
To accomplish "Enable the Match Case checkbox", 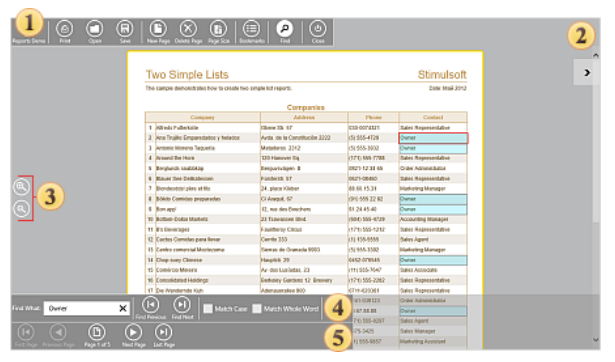I will pyautogui.click(x=208, y=309).
